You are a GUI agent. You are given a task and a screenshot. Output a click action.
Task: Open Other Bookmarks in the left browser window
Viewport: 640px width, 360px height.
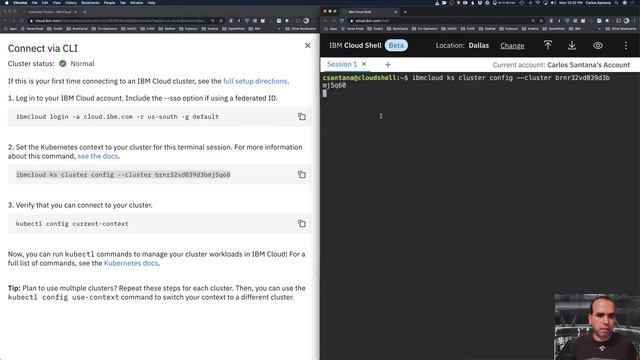[301, 29]
